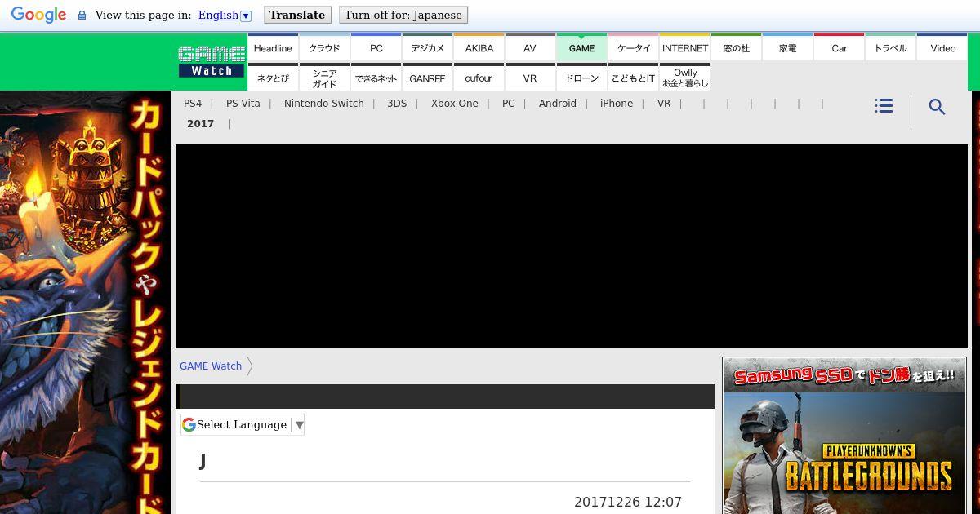Open the Video tab

coord(942,47)
